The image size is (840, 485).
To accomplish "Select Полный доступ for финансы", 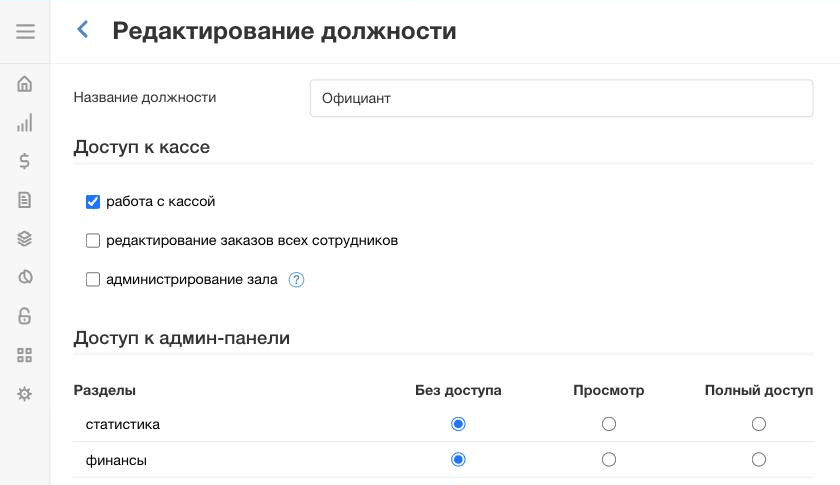I will point(759,459).
